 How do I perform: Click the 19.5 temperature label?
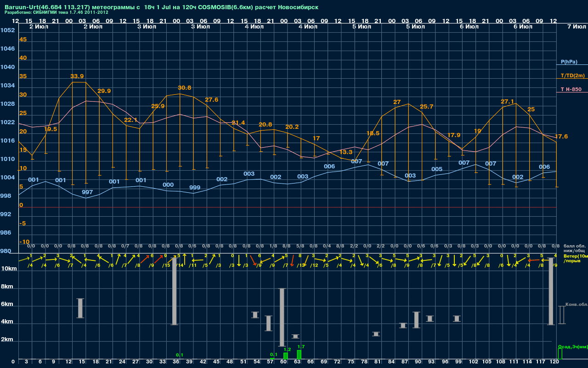tap(51, 129)
